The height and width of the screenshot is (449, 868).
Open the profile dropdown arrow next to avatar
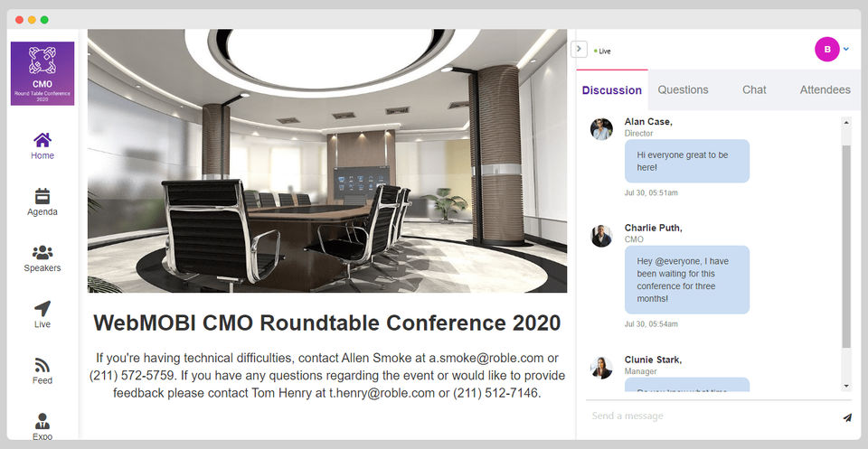click(846, 49)
